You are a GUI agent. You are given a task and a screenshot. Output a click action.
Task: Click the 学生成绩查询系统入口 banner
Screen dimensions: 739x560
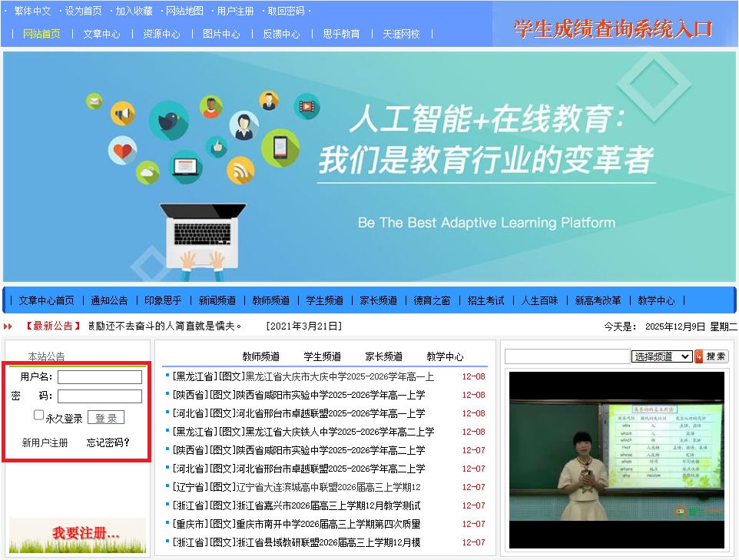(613, 29)
